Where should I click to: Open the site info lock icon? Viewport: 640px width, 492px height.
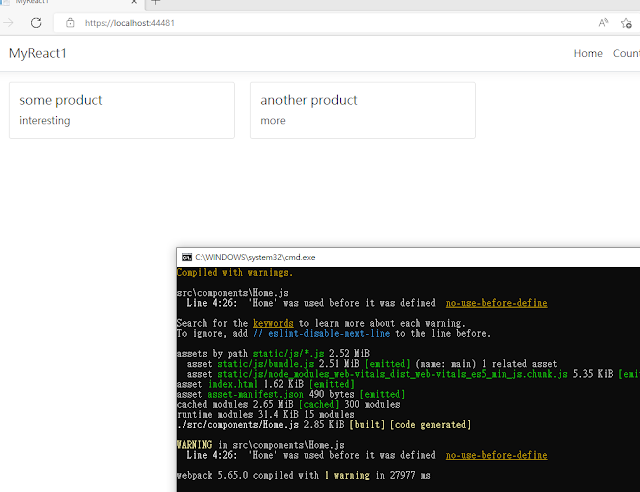[70, 23]
